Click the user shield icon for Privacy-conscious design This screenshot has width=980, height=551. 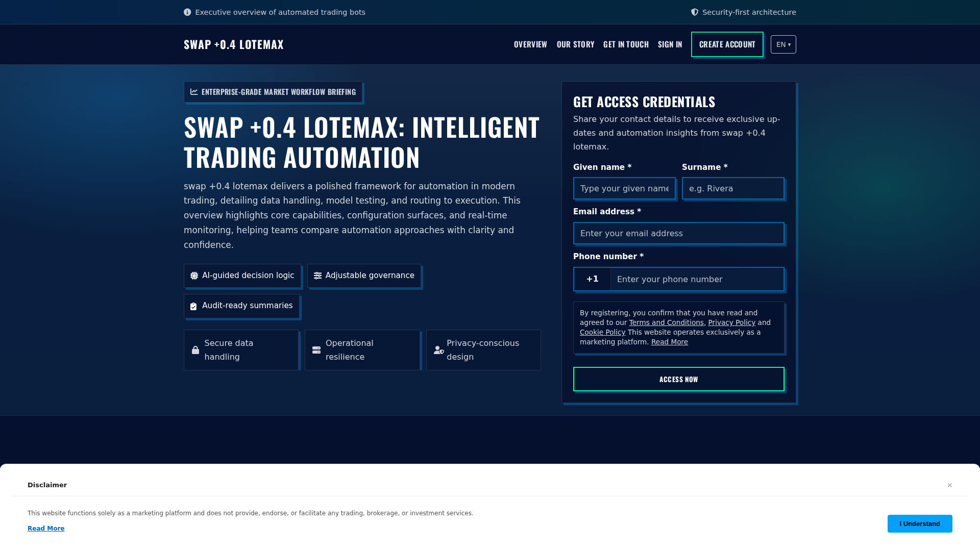[x=439, y=350]
